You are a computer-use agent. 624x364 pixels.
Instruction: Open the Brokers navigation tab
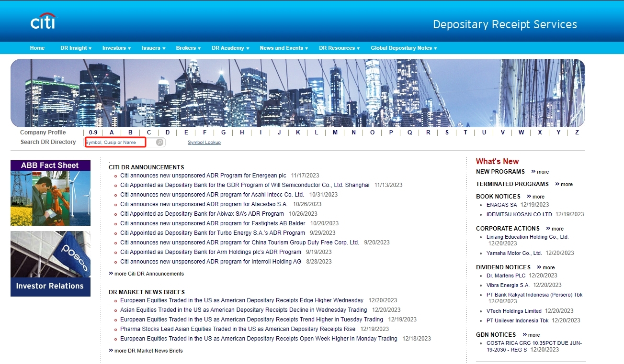coord(187,48)
